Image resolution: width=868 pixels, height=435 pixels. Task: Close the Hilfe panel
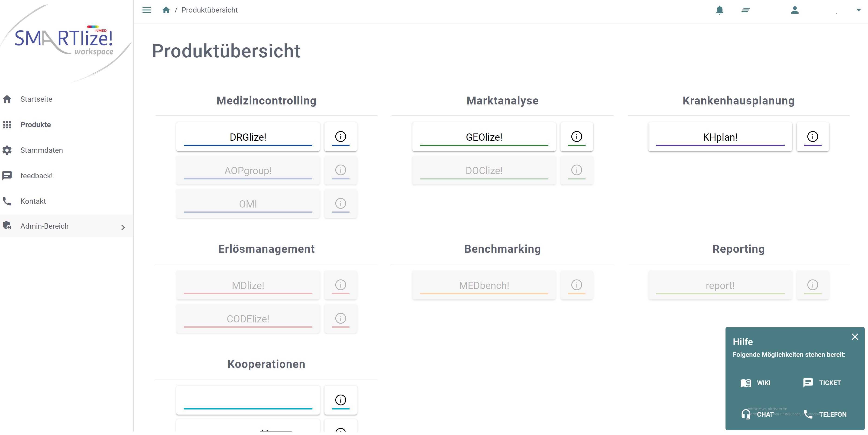tap(855, 337)
